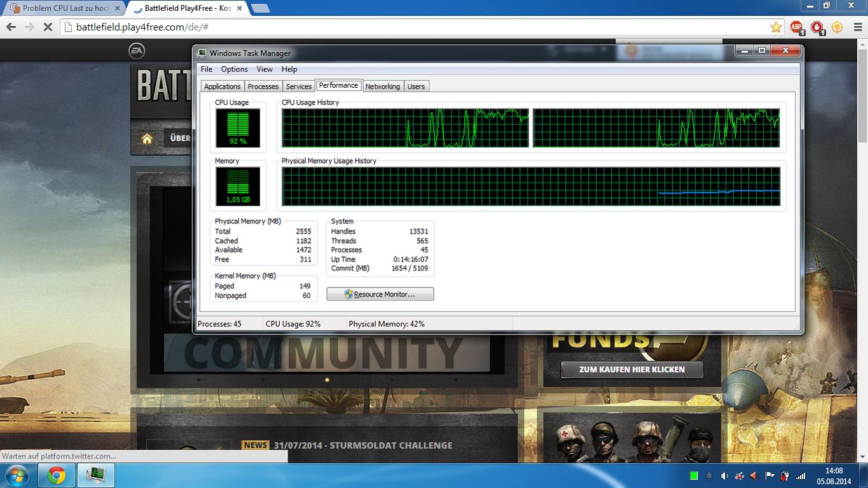This screenshot has width=868, height=488.
Task: Open the Adblock Plus ABP extension
Action: pos(797,27)
